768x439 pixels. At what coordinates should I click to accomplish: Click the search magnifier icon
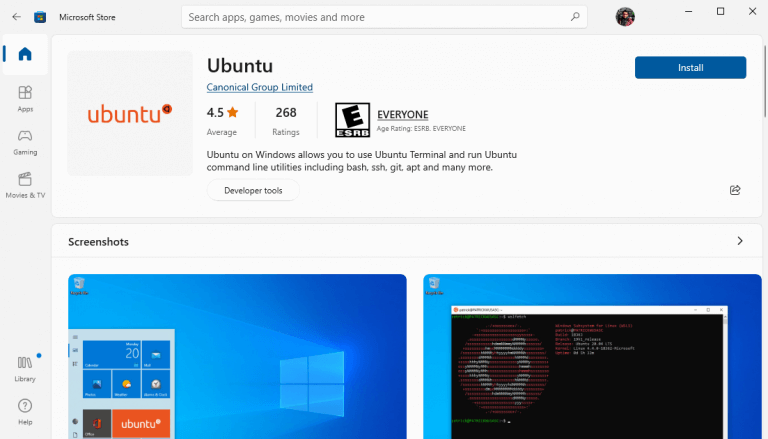tap(575, 17)
